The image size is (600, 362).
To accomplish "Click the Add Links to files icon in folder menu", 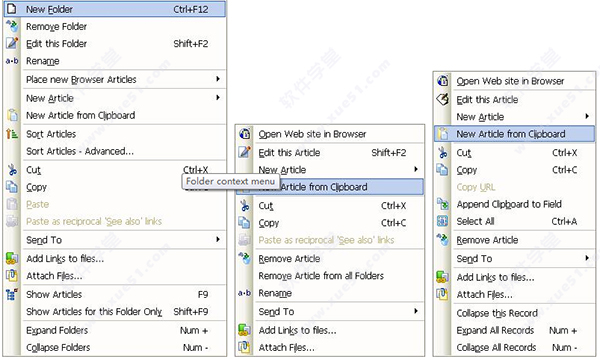I will pos(12,258).
